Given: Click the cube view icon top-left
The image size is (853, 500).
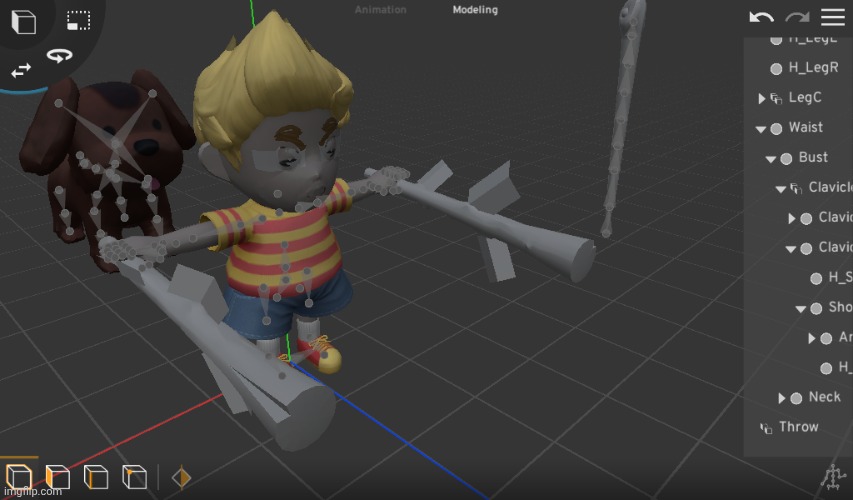Looking at the screenshot, I should pyautogui.click(x=23, y=22).
